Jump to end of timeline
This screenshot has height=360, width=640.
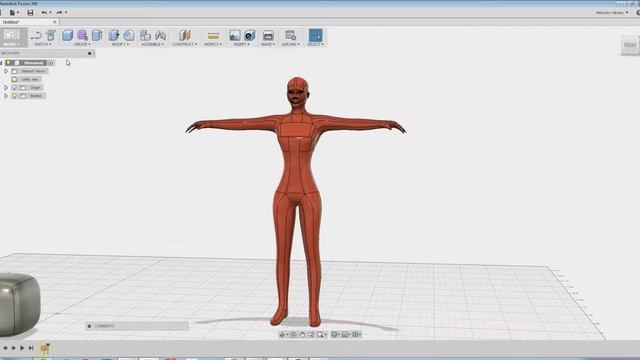pyautogui.click(x=31, y=348)
